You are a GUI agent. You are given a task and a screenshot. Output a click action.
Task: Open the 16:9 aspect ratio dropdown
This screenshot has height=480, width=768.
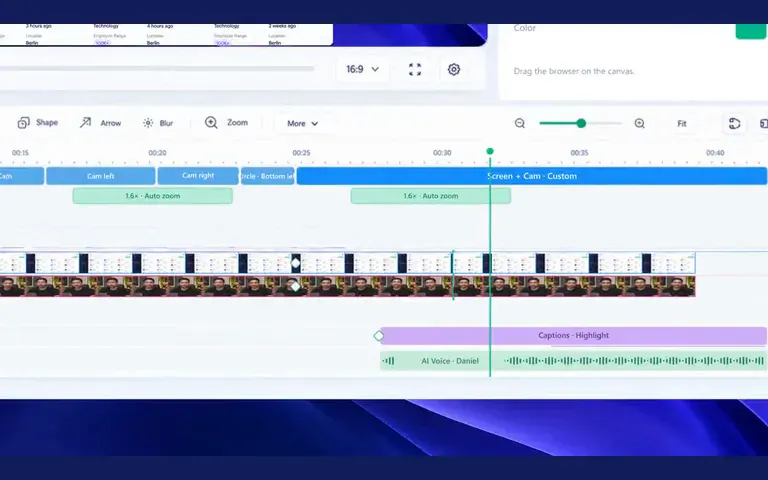point(362,69)
